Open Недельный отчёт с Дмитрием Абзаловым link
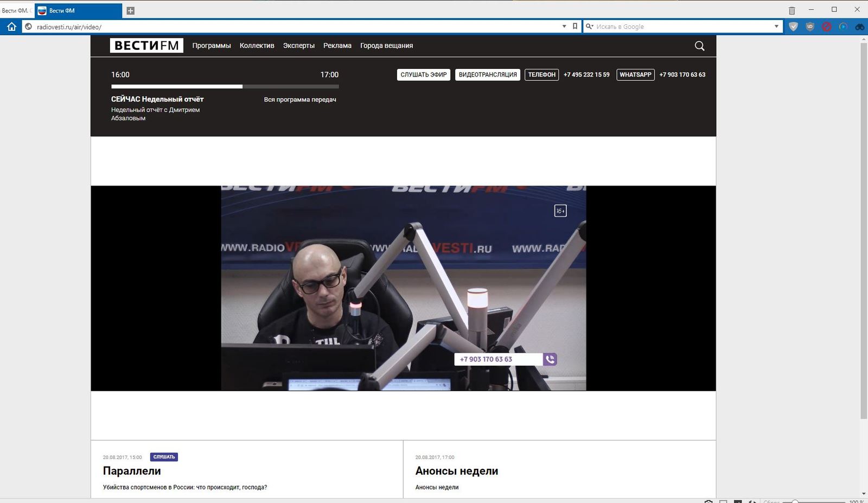 (155, 114)
